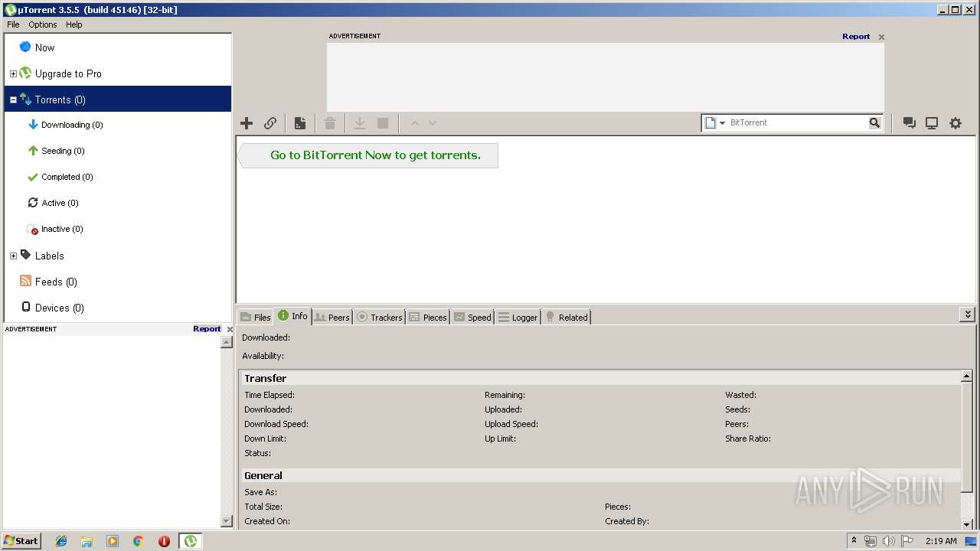Open the File menu

(13, 24)
